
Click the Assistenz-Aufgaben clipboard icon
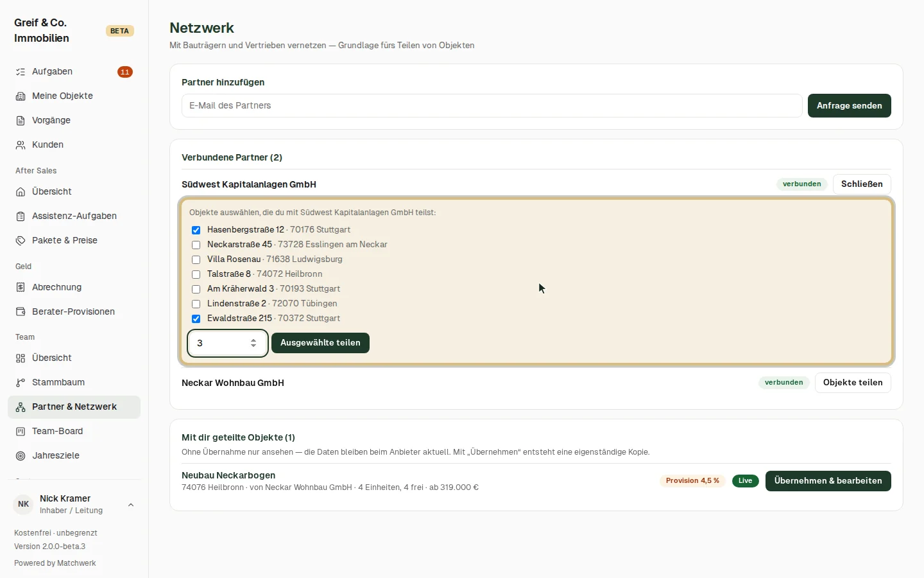[21, 216]
